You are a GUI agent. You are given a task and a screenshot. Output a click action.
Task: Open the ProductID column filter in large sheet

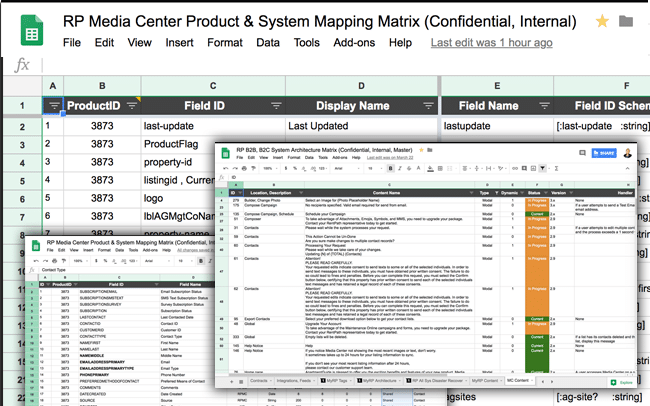point(132,106)
